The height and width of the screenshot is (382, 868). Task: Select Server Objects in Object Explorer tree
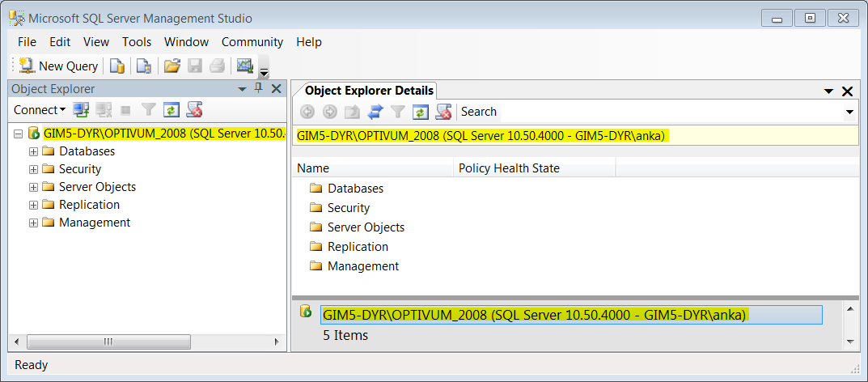coord(97,187)
